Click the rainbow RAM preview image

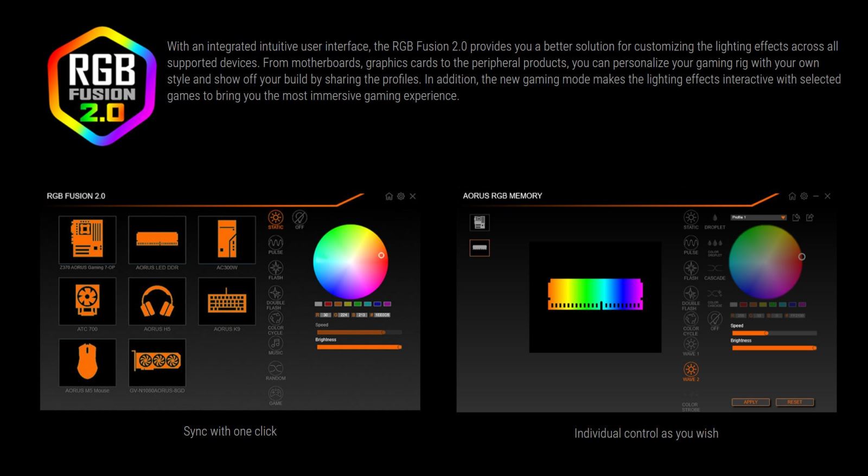pos(595,294)
